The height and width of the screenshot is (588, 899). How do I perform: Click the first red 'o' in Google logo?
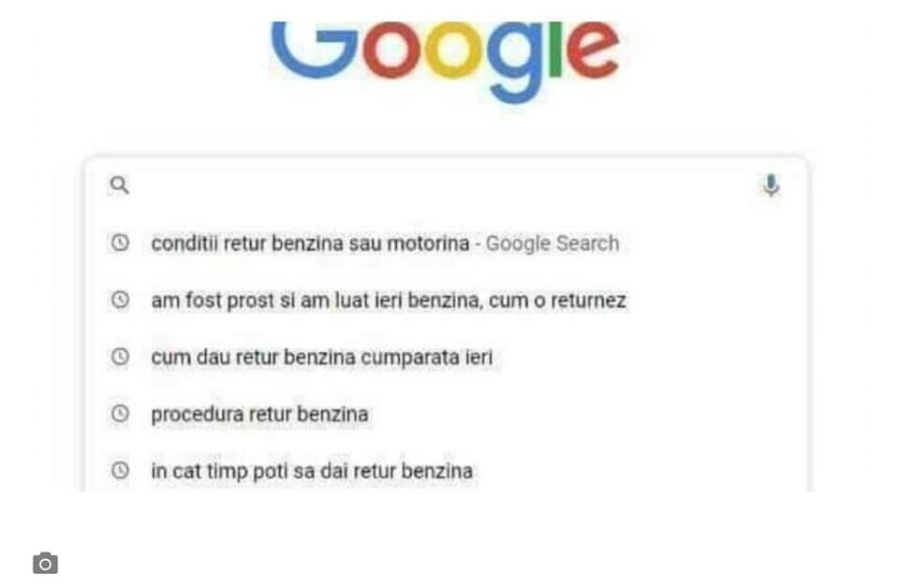(x=391, y=51)
